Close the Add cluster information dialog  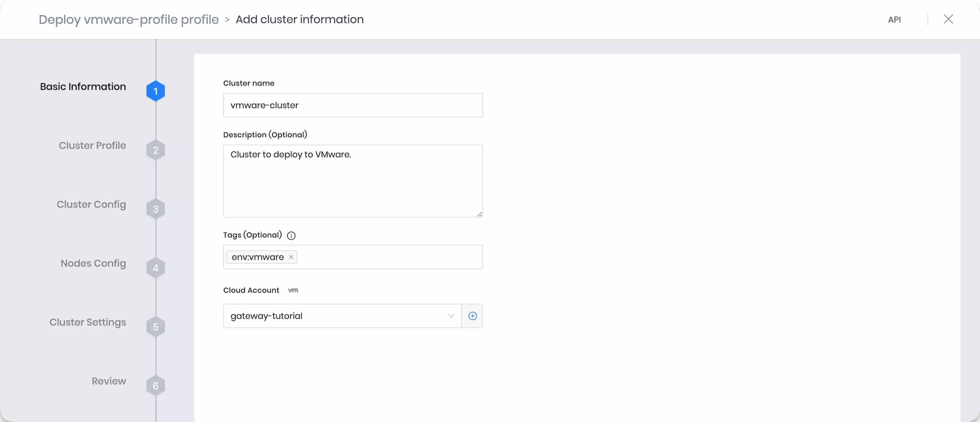click(948, 19)
